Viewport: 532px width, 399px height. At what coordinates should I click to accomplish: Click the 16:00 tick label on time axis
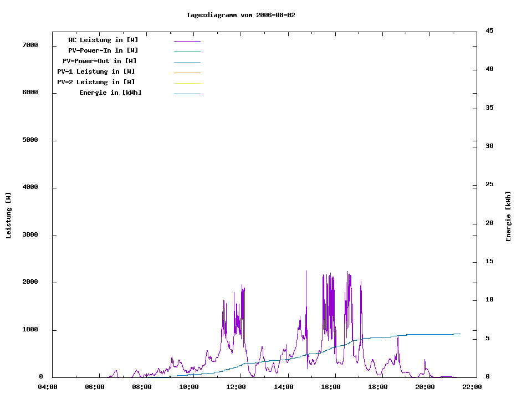click(331, 387)
